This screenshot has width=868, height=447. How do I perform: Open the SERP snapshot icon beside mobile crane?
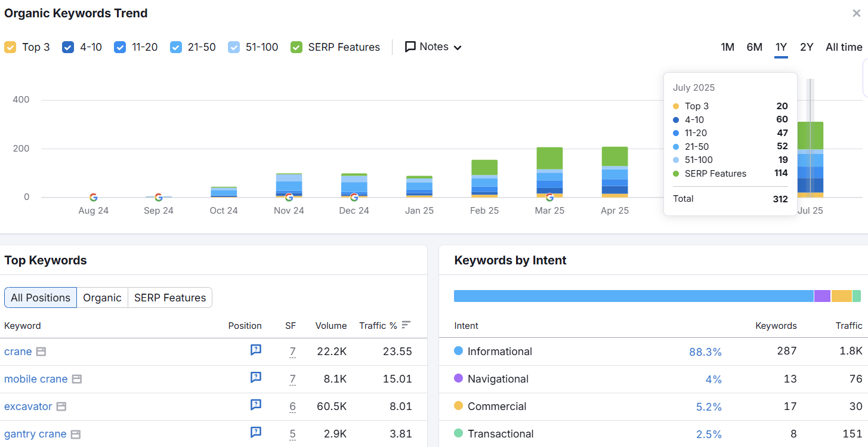(x=77, y=379)
